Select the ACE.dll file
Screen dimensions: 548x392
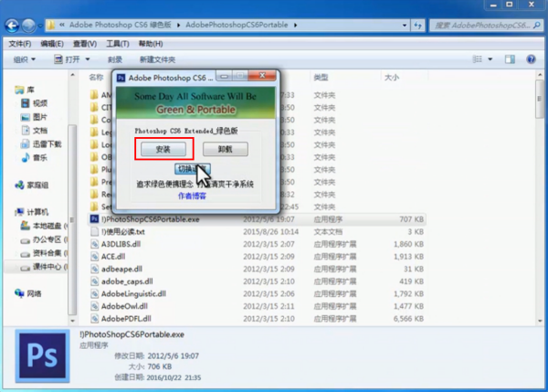coord(113,257)
